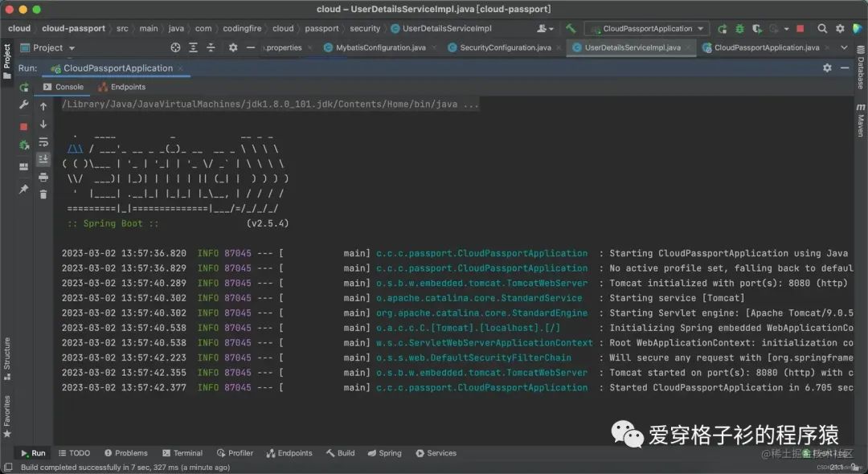
Task: Open IDE Settings with the gear icon
Action: [841, 28]
